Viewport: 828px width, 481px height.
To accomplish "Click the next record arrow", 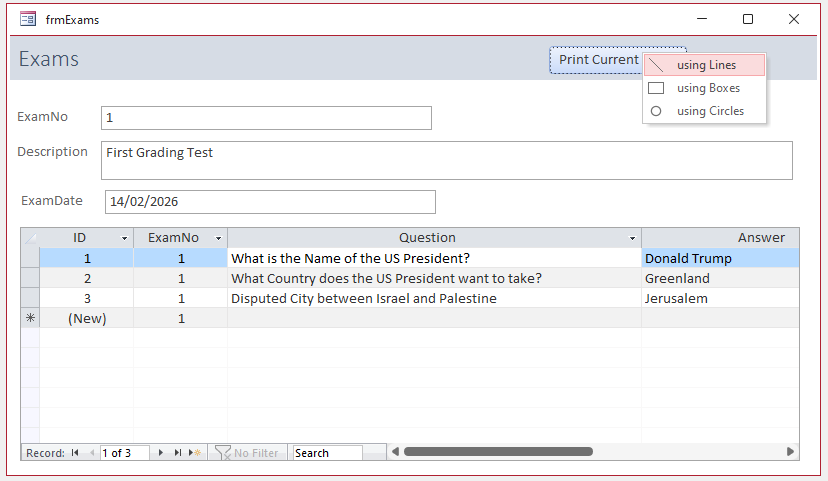I will coord(161,453).
